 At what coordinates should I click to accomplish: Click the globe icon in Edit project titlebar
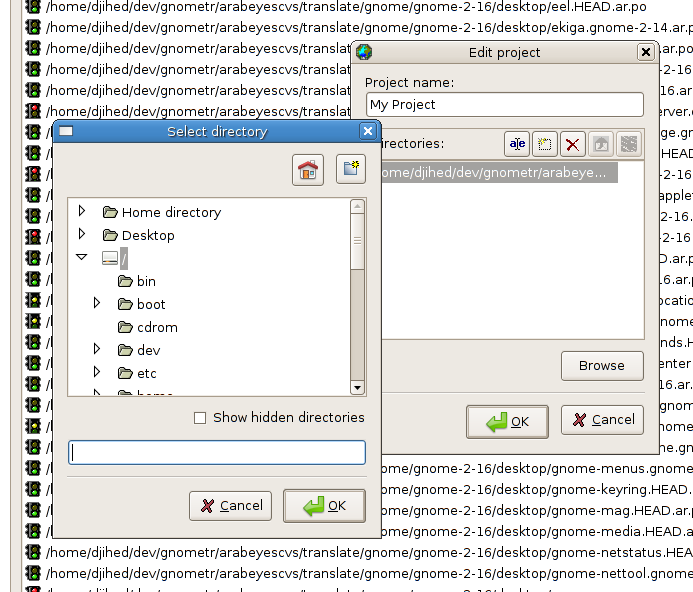coord(364,52)
